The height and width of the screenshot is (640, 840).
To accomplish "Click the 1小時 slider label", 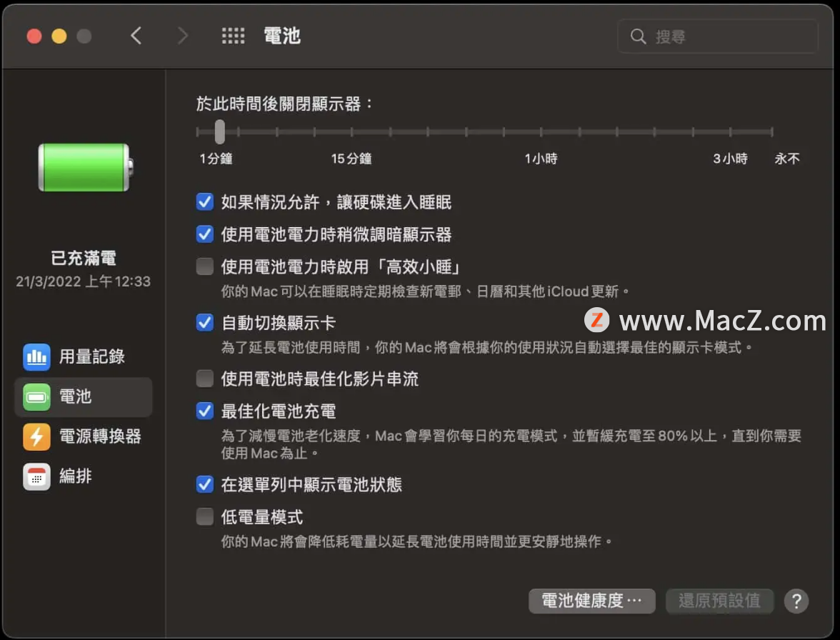I will [x=541, y=159].
